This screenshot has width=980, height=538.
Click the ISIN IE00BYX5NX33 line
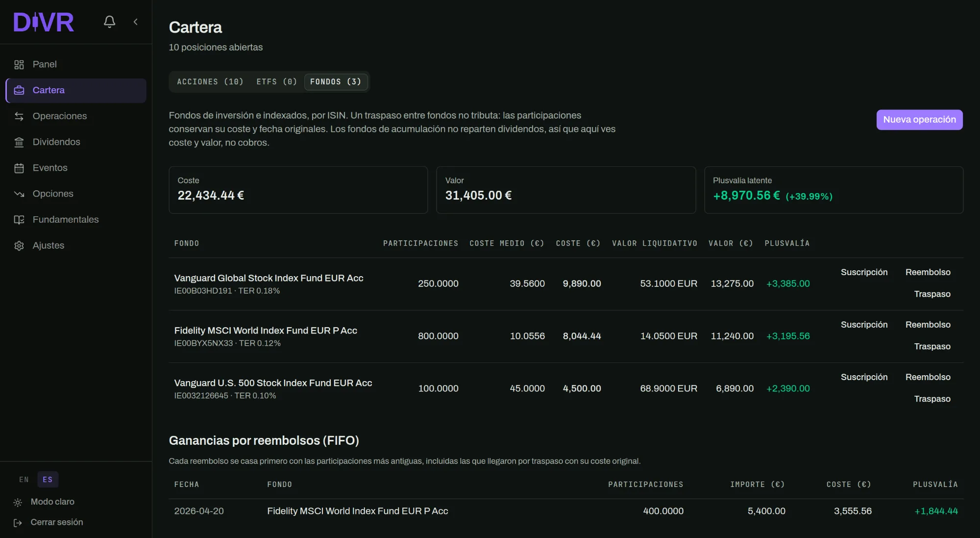[x=227, y=343]
